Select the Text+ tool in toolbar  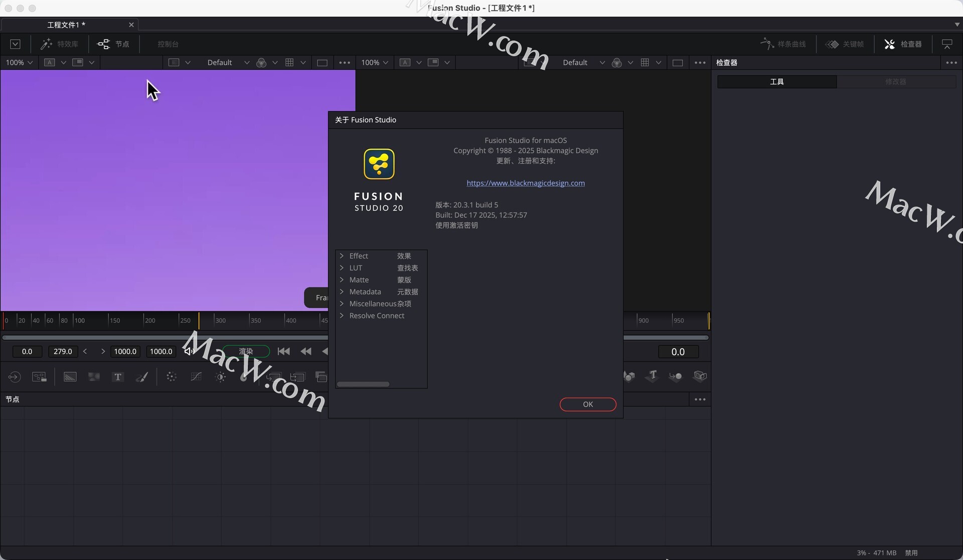(x=118, y=377)
